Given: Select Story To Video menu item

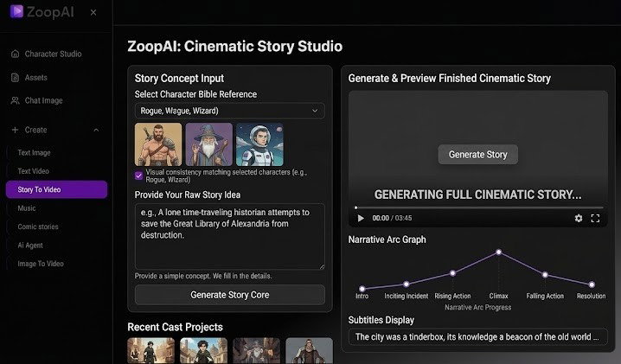Looking at the screenshot, I should pos(56,189).
